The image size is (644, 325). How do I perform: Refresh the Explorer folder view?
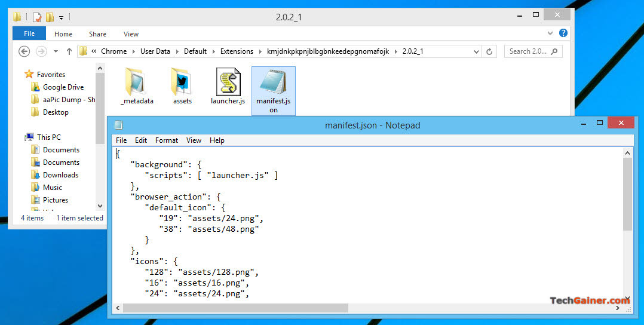pos(489,51)
